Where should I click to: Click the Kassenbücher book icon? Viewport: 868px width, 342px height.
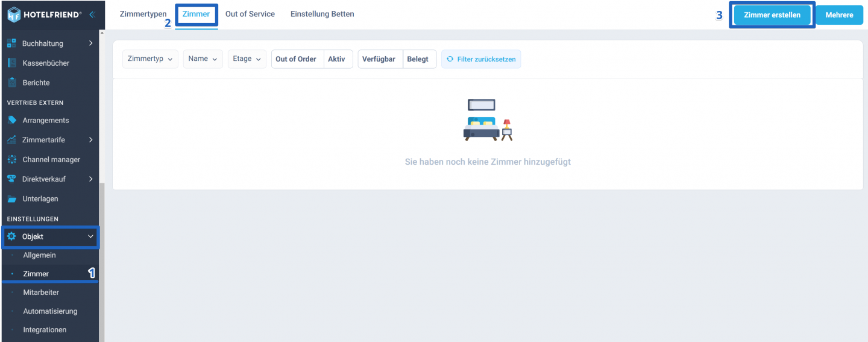coord(11,63)
